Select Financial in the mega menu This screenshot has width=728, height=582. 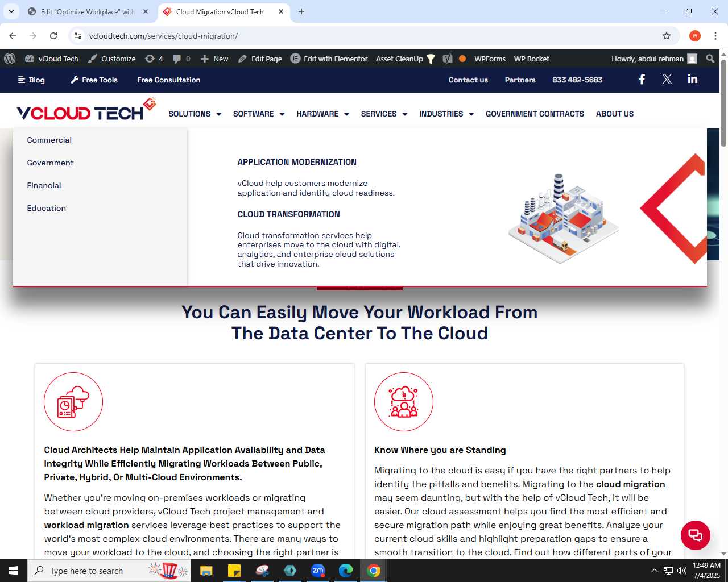[x=44, y=185]
